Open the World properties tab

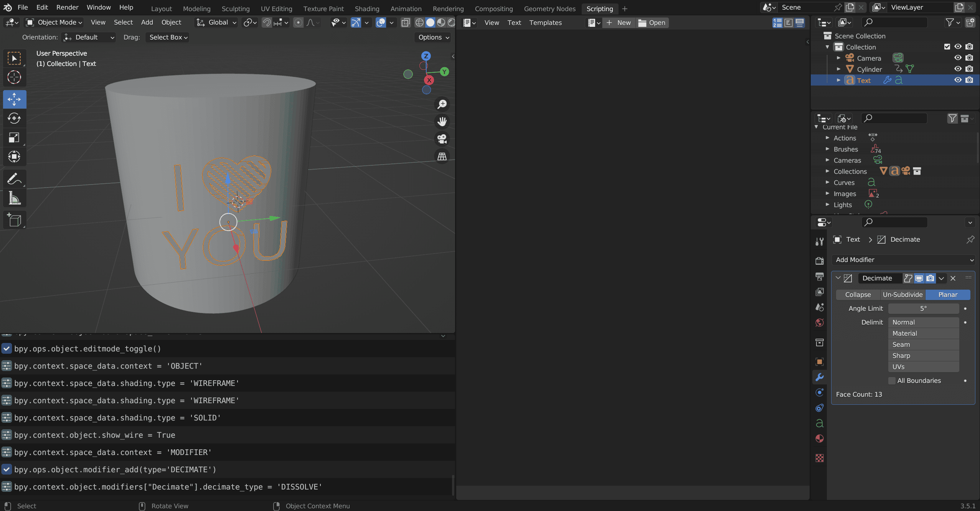tap(820, 323)
